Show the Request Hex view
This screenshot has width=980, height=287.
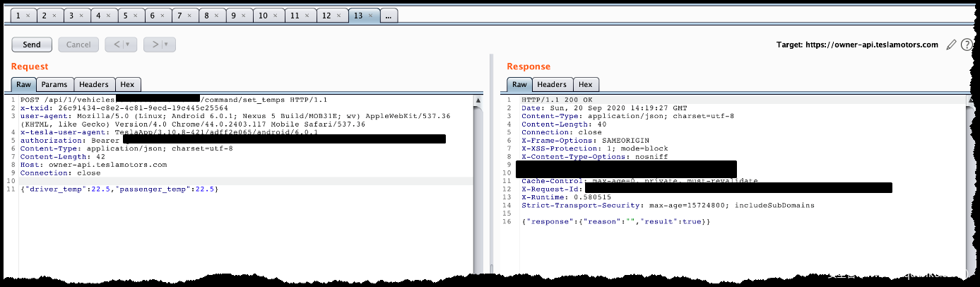tap(126, 85)
